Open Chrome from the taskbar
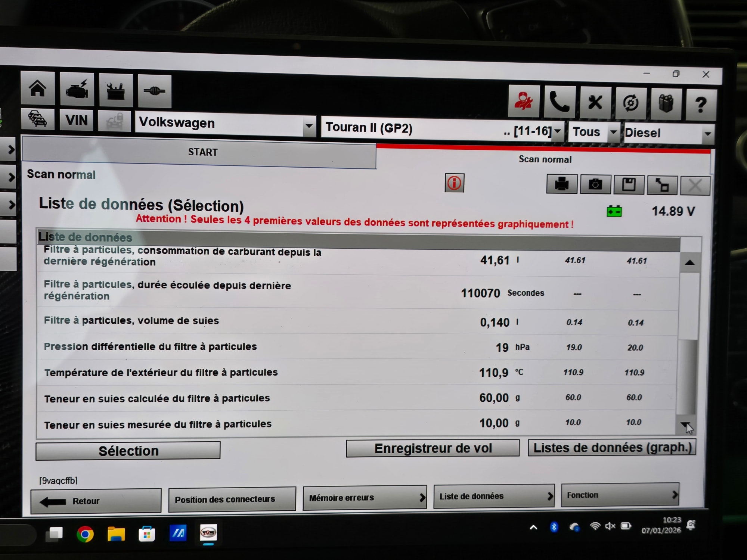Screen dimensions: 747x560 click(85, 534)
